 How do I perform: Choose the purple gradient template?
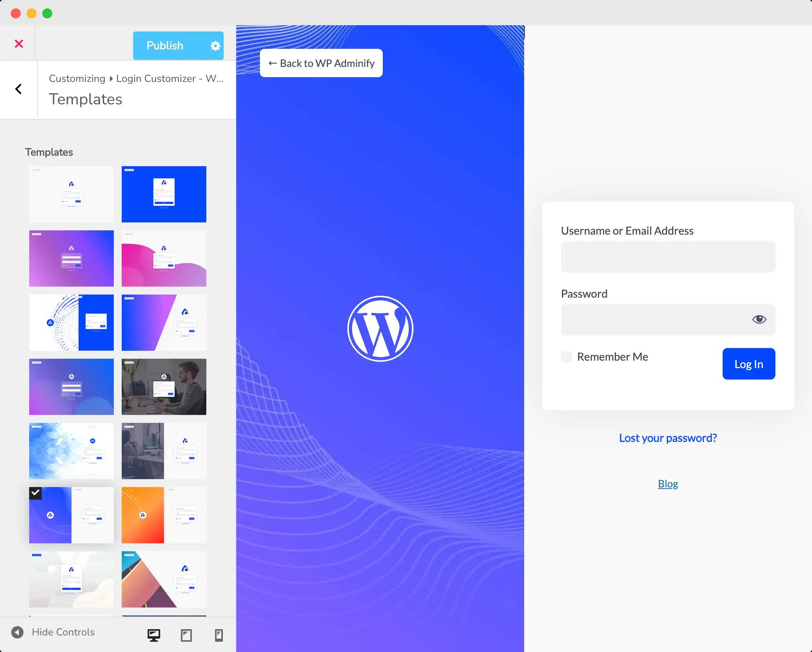71,258
